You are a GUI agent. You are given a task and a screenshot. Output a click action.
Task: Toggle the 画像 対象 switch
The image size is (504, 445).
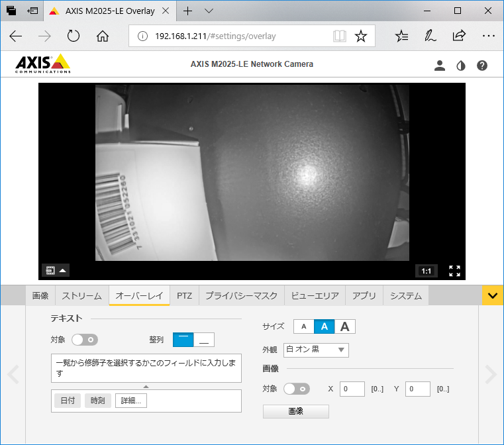click(297, 389)
